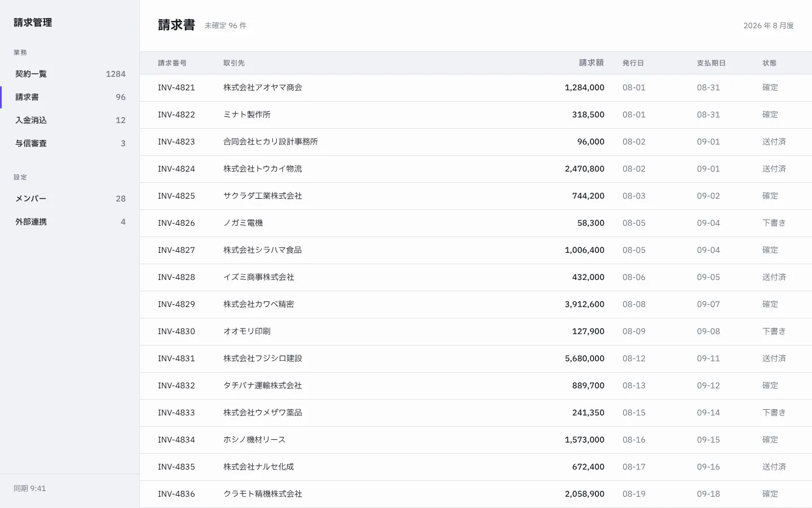812x508 pixels.
Task: Open invoice INV-4825
Action: coord(176,196)
